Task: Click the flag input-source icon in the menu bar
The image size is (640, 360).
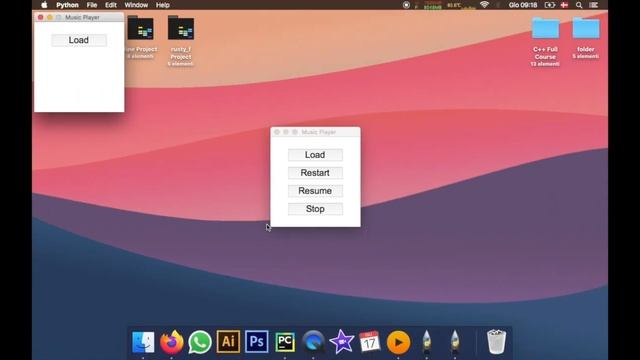Action: pos(564,5)
